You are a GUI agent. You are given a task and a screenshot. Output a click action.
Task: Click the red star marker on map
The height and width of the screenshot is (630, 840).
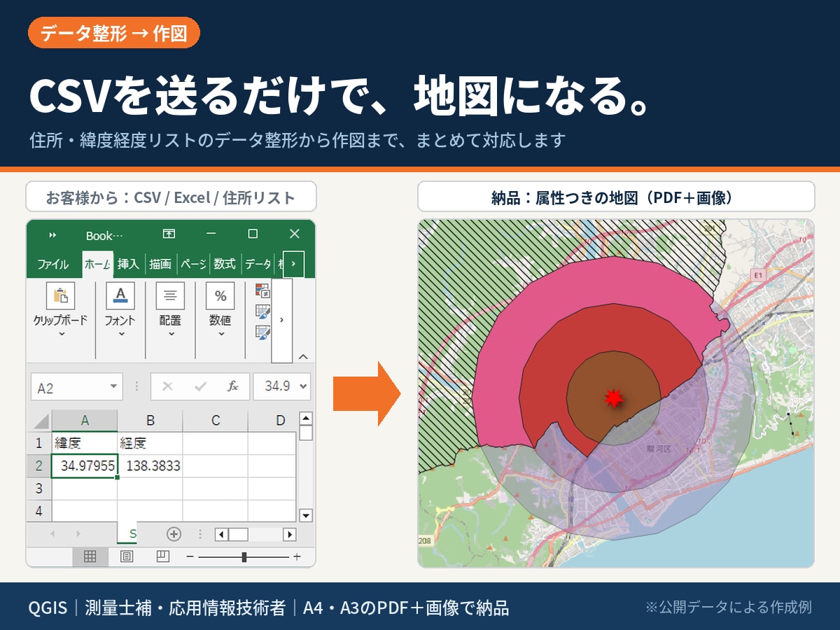click(613, 398)
